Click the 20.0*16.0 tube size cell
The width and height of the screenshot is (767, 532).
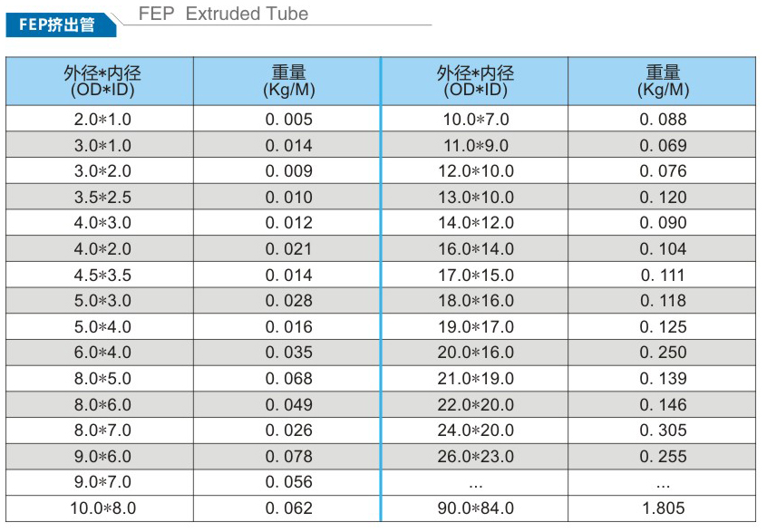pyautogui.click(x=475, y=353)
